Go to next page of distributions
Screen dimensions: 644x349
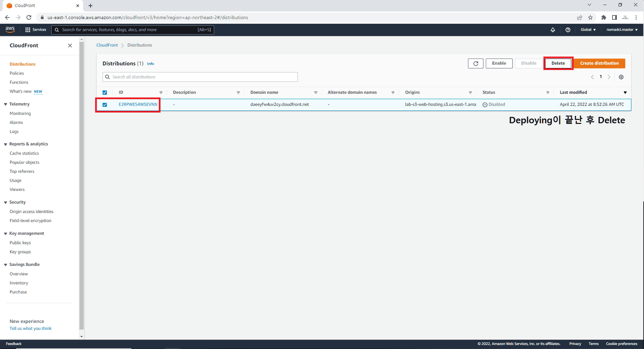click(609, 77)
